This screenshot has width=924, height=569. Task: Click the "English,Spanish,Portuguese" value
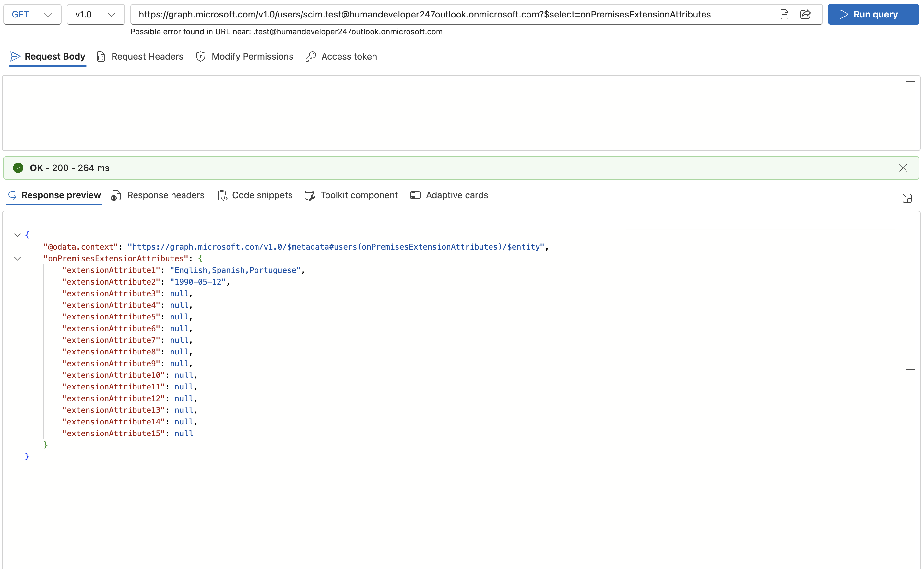coord(235,270)
